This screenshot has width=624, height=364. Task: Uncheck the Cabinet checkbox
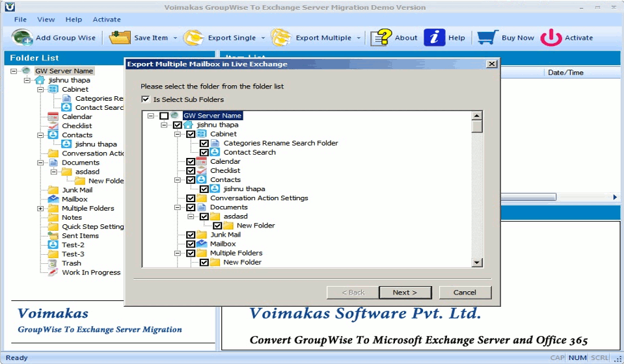[191, 134]
